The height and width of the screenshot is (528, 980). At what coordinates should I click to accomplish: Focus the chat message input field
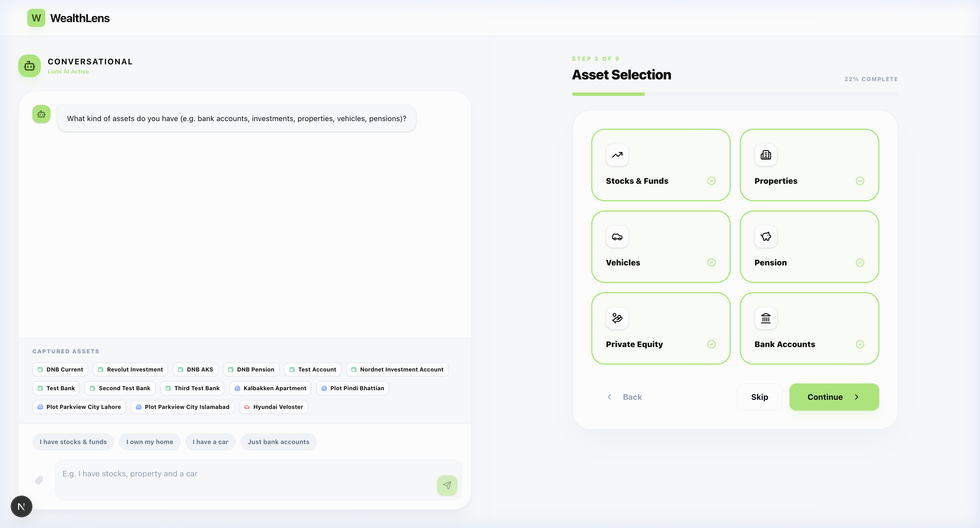point(244,479)
